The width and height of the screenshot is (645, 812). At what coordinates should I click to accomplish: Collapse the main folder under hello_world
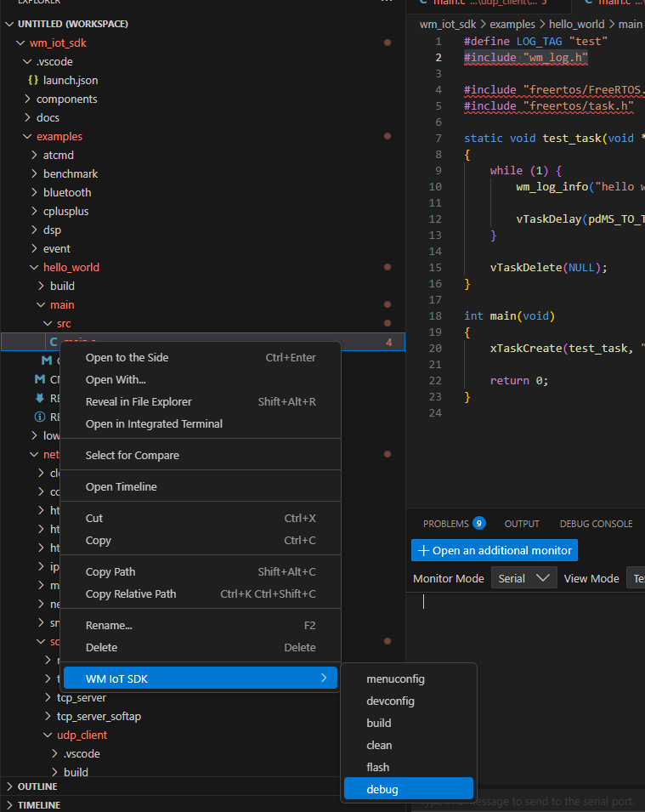[x=41, y=304]
